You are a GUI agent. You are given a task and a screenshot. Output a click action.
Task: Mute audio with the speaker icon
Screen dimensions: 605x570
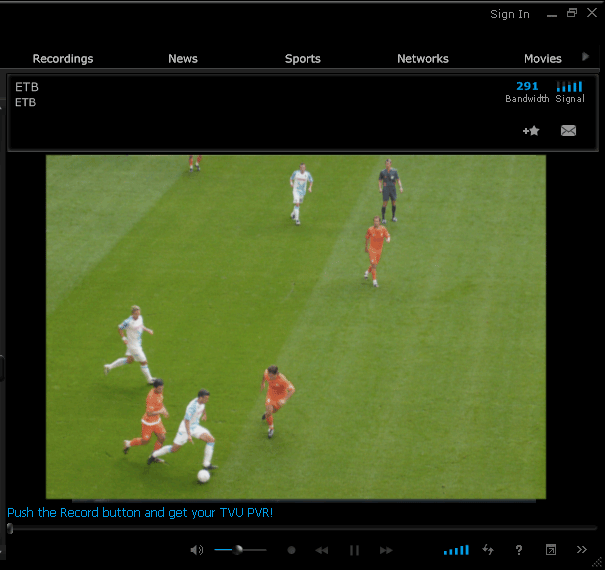click(197, 550)
